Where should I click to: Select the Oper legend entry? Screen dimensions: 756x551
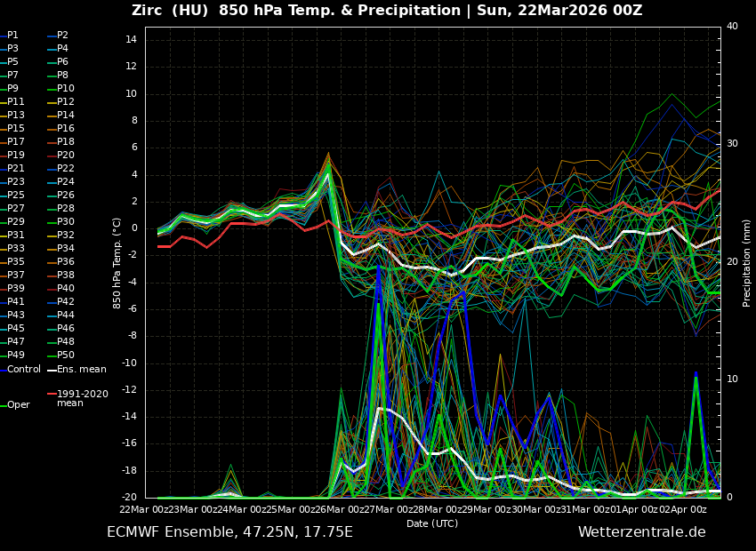pyautogui.click(x=18, y=405)
